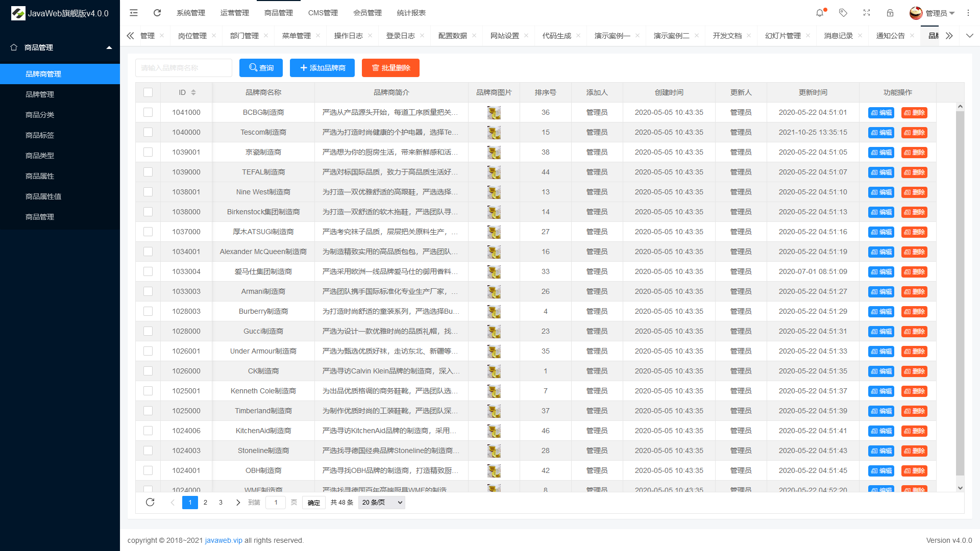Viewport: 980px width, 551px height.
Task: Select checkbox for Alexander McQueen制造商
Action: tap(148, 252)
